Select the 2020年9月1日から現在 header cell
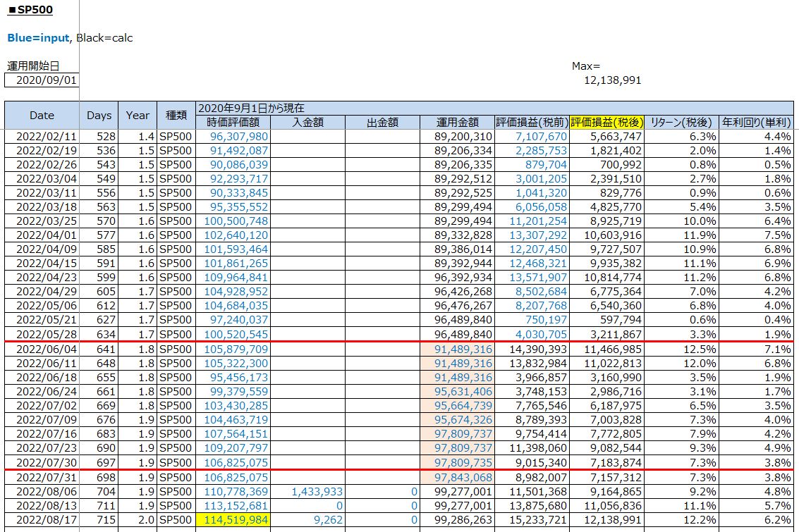The height and width of the screenshot is (532, 799). (251, 108)
